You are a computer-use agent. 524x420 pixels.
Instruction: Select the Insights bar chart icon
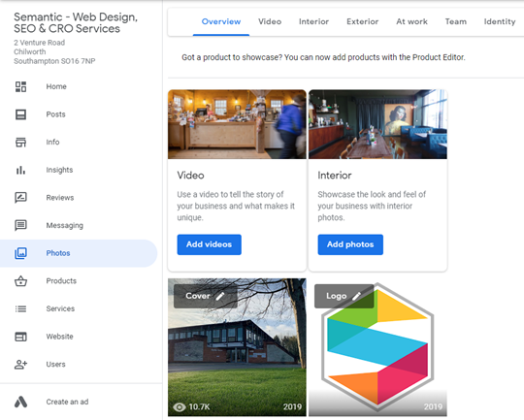[20, 170]
